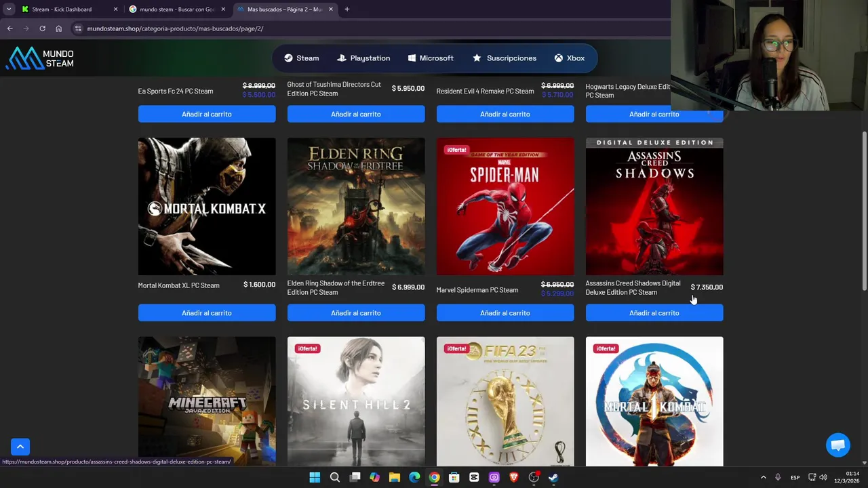The width and height of the screenshot is (868, 488).
Task: Open the Steam category in navigation bar
Action: tap(301, 58)
